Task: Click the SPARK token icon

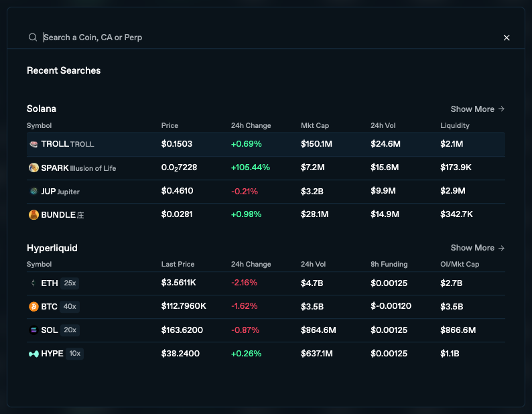Action: click(34, 167)
